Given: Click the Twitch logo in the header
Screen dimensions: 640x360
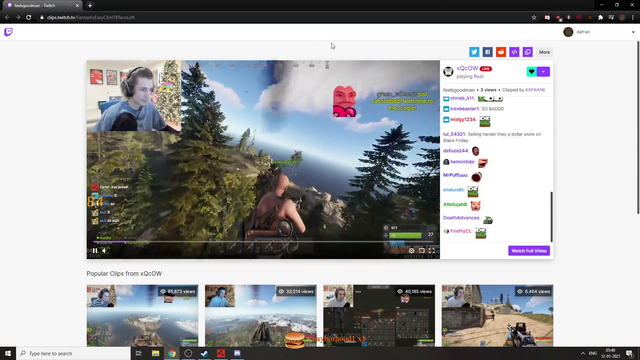Looking at the screenshot, I should (8, 32).
